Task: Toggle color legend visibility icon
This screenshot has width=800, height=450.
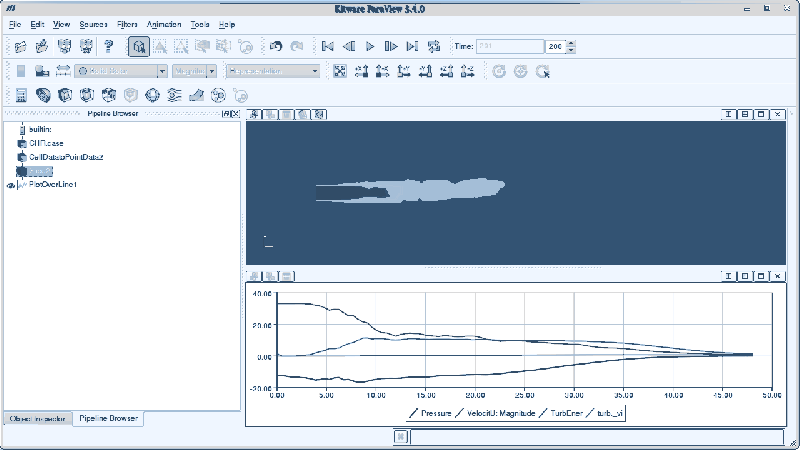Action: 20,71
